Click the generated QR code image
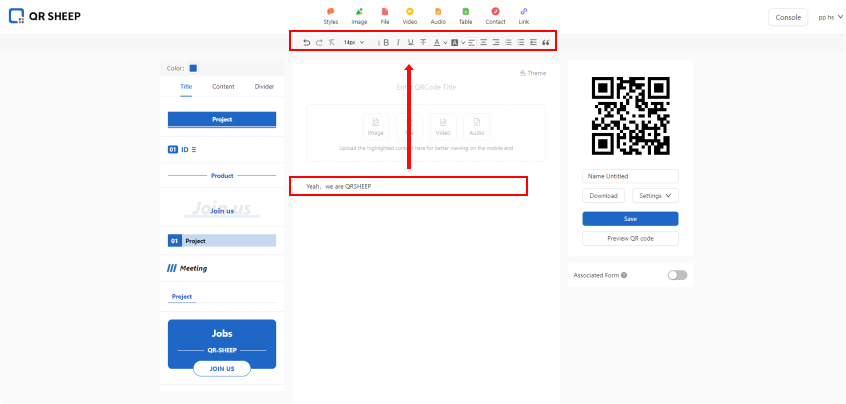 pyautogui.click(x=631, y=116)
